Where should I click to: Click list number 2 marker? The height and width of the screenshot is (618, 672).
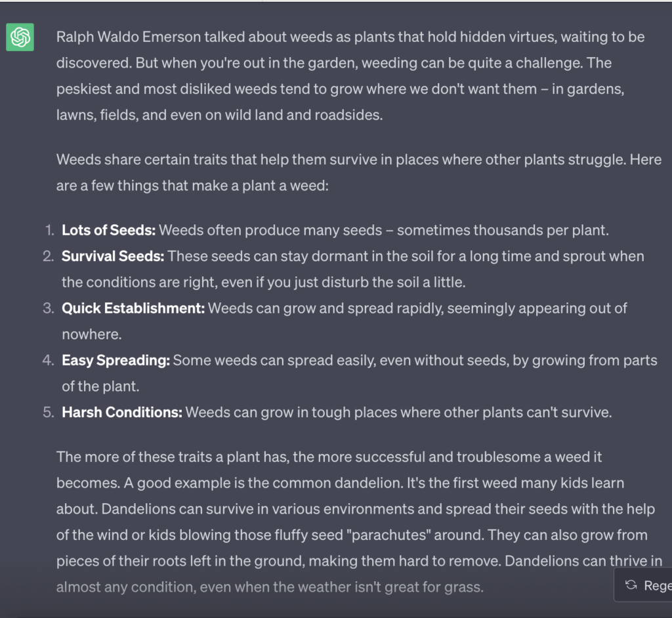49,257
